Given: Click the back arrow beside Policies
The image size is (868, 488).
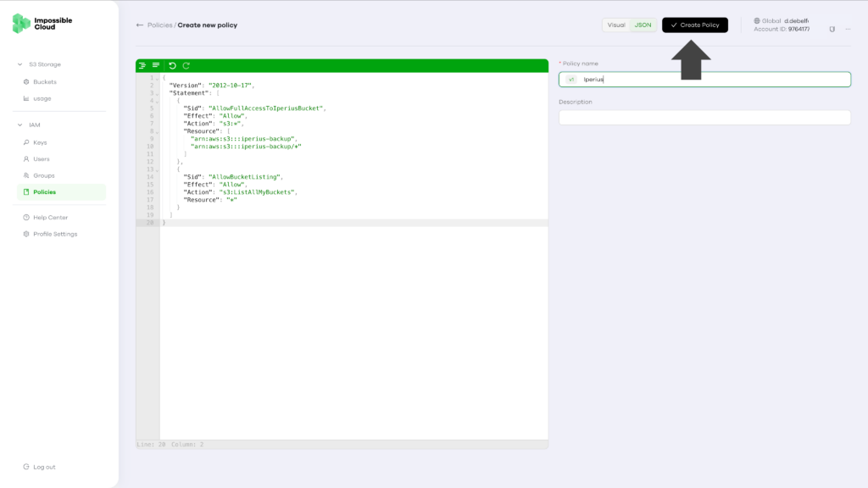Looking at the screenshot, I should [x=140, y=25].
